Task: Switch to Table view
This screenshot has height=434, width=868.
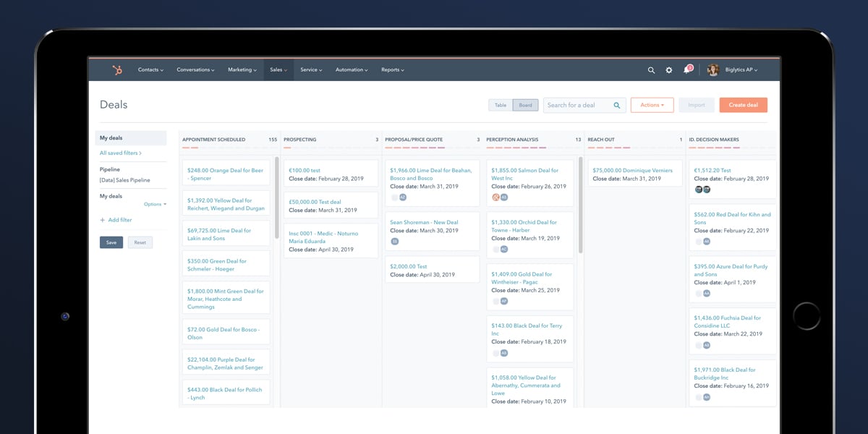Action: tap(501, 106)
